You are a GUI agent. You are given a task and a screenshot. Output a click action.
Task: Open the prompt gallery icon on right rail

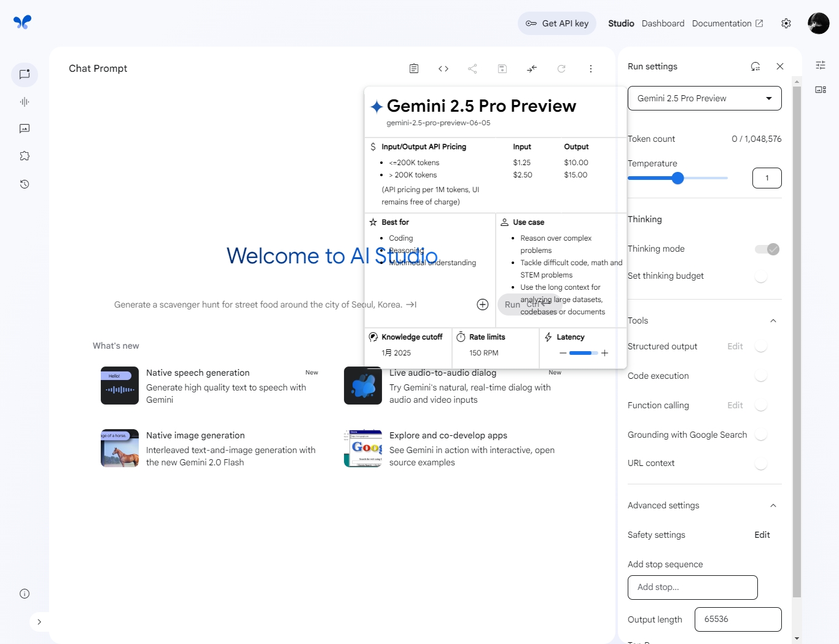(821, 90)
